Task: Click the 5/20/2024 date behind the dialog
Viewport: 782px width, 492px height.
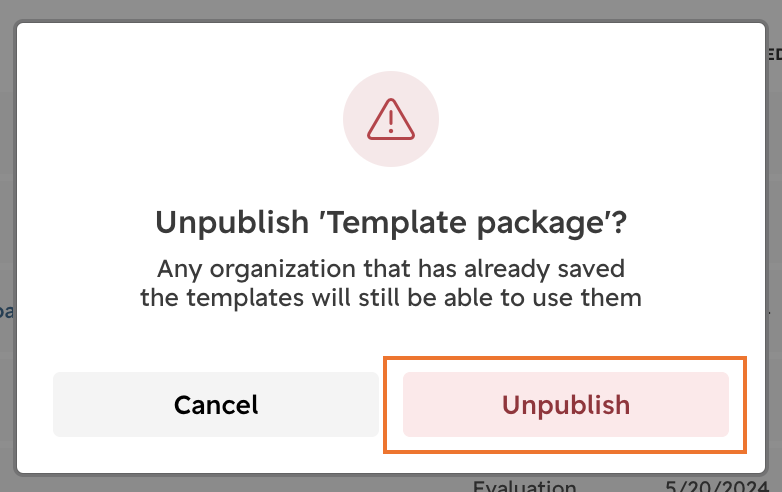Action: (x=717, y=486)
